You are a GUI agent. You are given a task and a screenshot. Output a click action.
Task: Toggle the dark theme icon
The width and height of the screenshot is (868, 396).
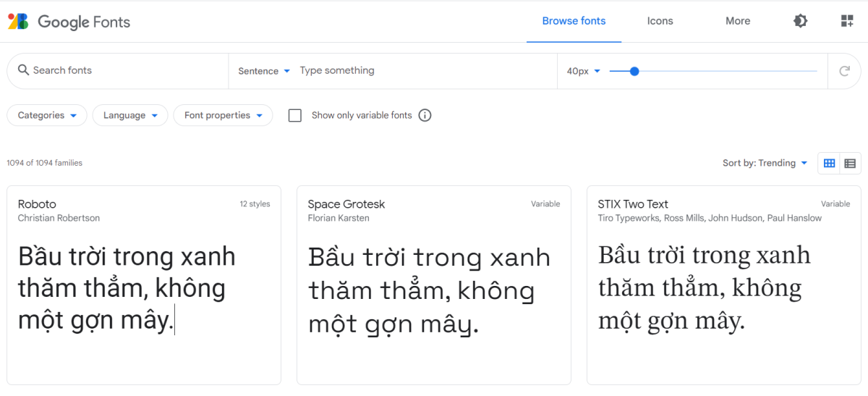click(801, 21)
